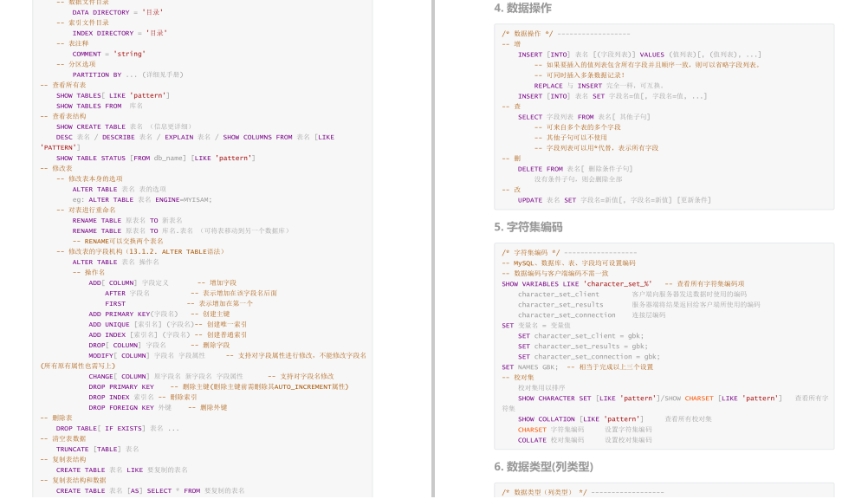Click the 'SHOW COLUMNS FROM' text
868x499 pixels.
(257, 138)
